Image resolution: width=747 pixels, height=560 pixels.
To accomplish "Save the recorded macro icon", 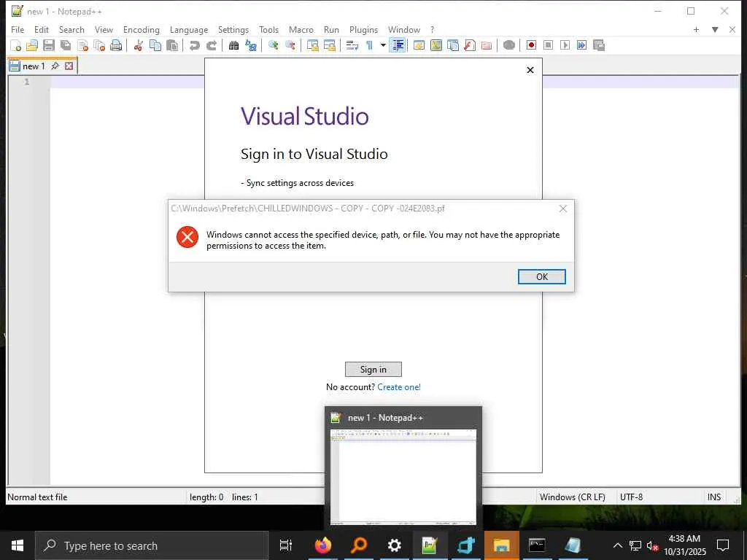I will pyautogui.click(x=599, y=45).
